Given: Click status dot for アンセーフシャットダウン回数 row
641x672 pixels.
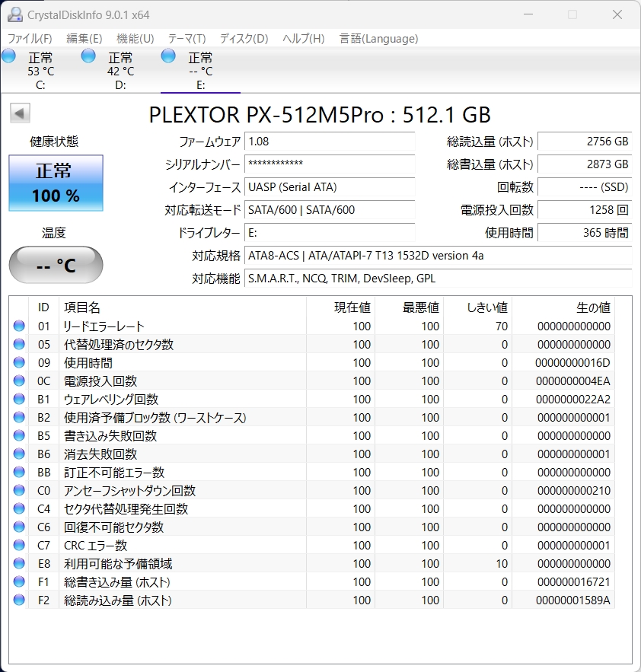Looking at the screenshot, I should (x=19, y=490).
